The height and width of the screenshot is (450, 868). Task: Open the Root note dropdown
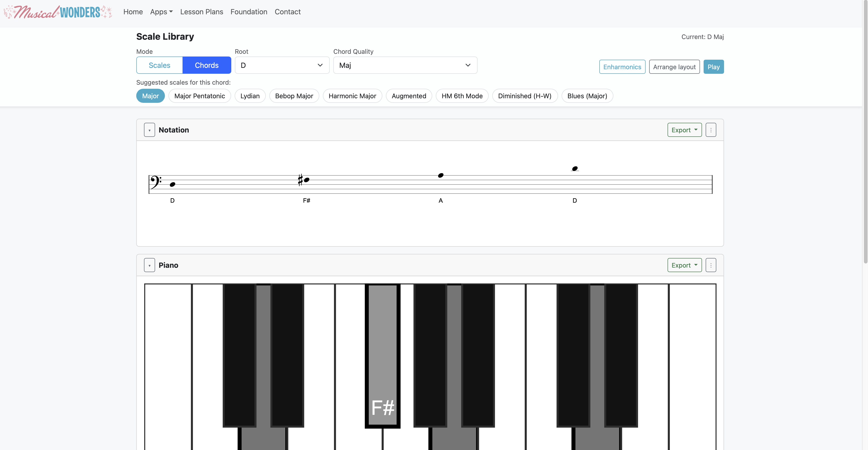[282, 65]
